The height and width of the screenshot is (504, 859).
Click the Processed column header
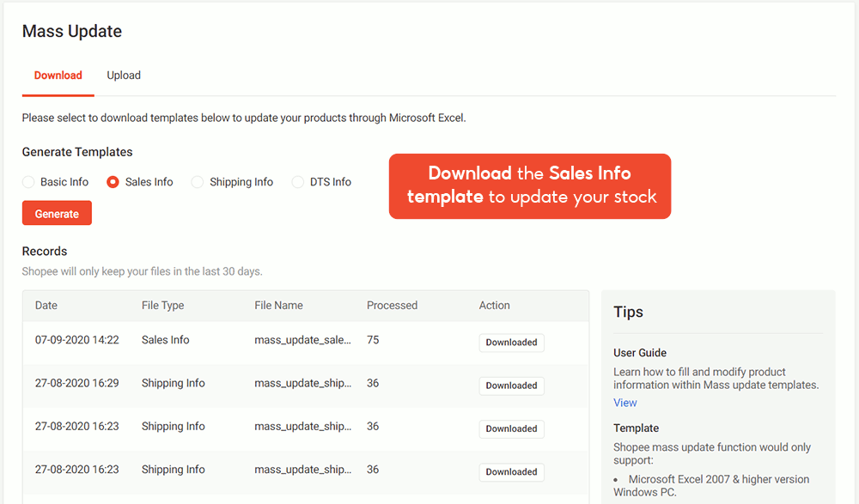tap(392, 305)
